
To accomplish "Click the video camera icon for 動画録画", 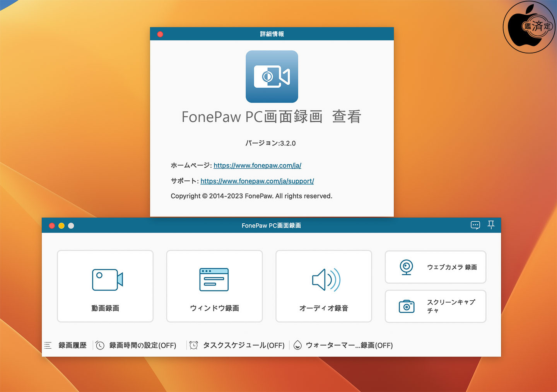I will pos(108,280).
